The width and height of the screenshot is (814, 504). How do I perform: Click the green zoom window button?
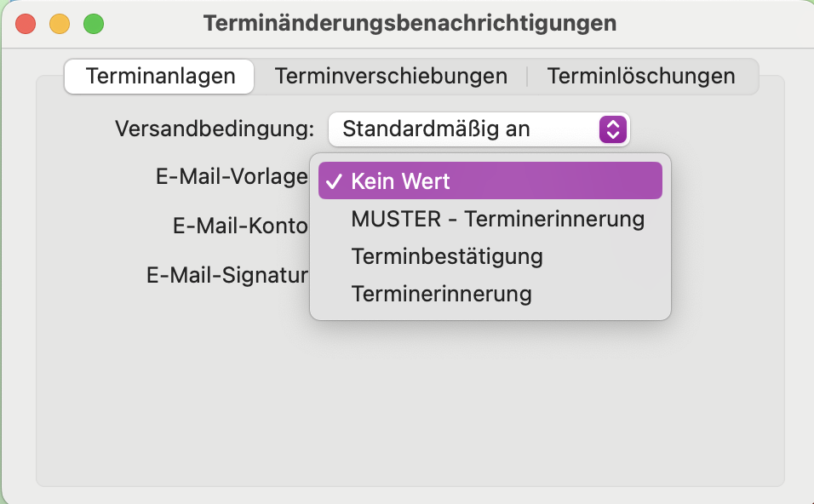[94, 25]
